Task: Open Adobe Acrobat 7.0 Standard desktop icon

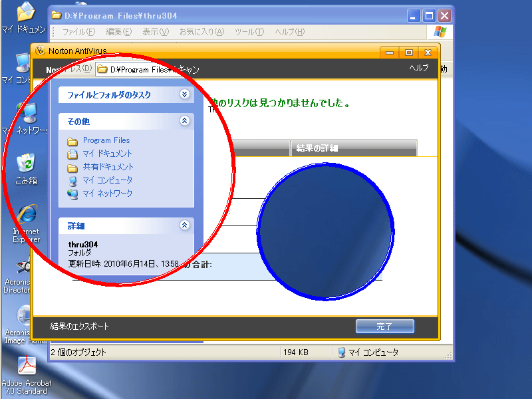Action: [x=27, y=375]
